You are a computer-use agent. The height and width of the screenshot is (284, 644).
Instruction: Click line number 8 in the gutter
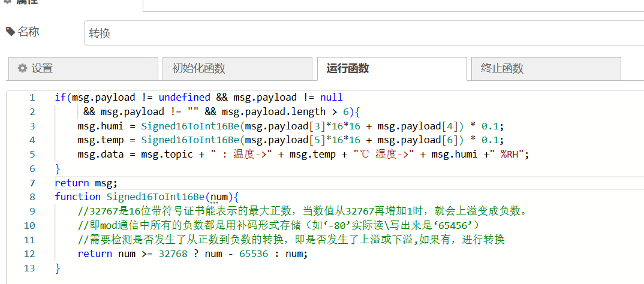tap(32, 197)
